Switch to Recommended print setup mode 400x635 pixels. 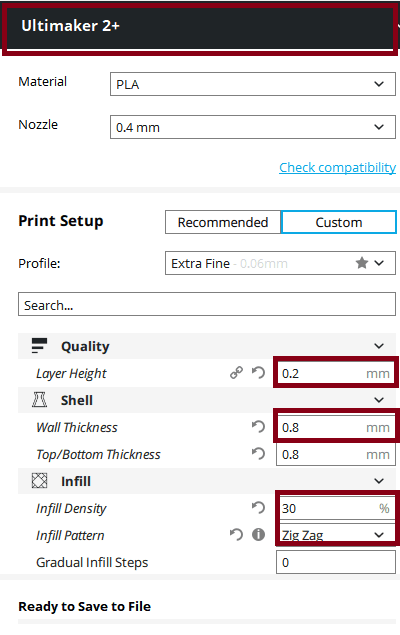click(223, 222)
